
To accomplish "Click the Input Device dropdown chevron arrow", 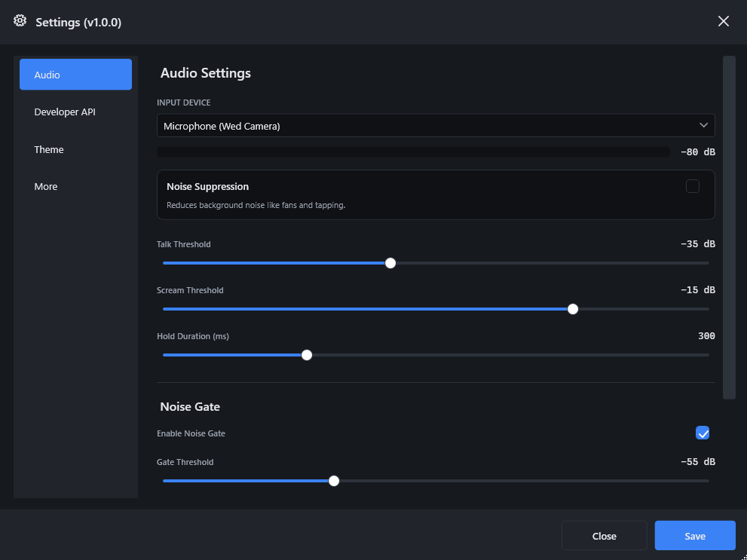I will click(x=704, y=125).
